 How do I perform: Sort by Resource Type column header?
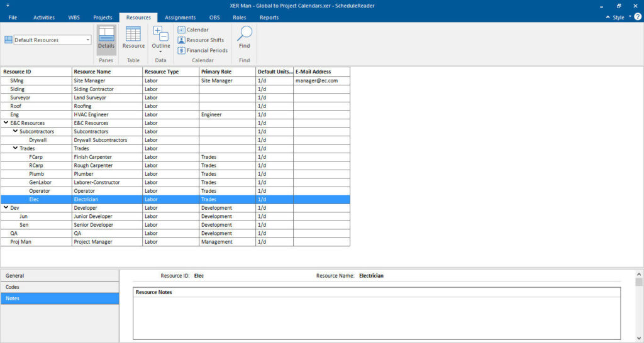(171, 72)
